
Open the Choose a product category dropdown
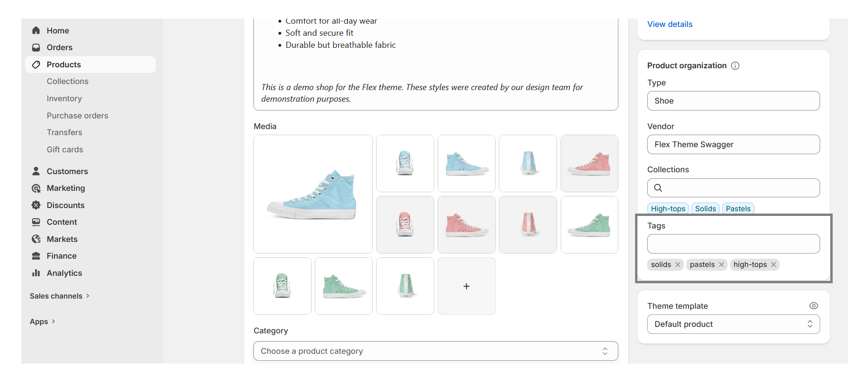tap(435, 351)
